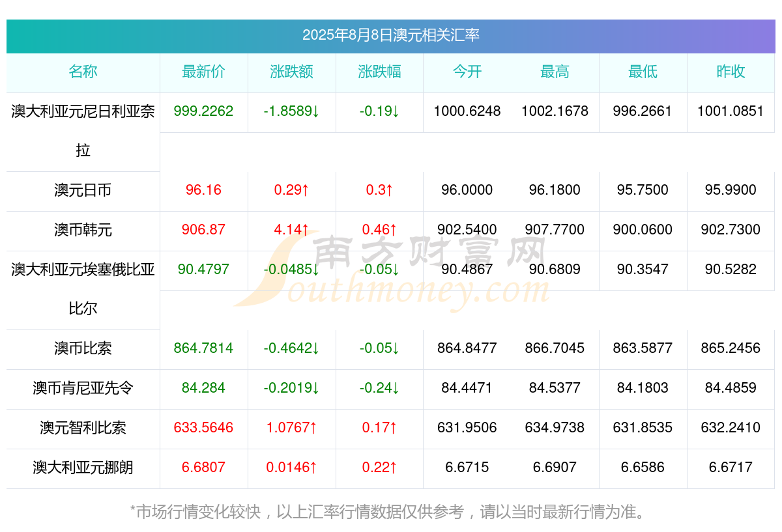The image size is (782, 532).
Task: Click change amount -1.8589↓
Action: click(x=292, y=111)
